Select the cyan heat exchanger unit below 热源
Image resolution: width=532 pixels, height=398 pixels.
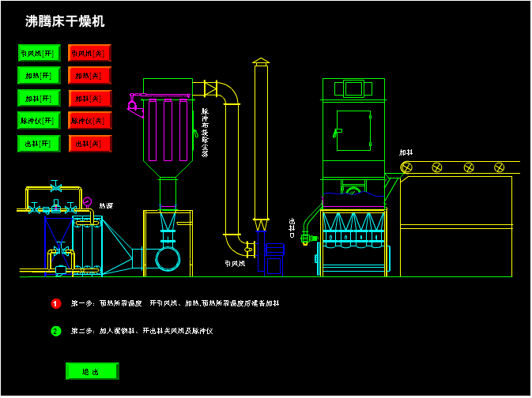(x=87, y=246)
